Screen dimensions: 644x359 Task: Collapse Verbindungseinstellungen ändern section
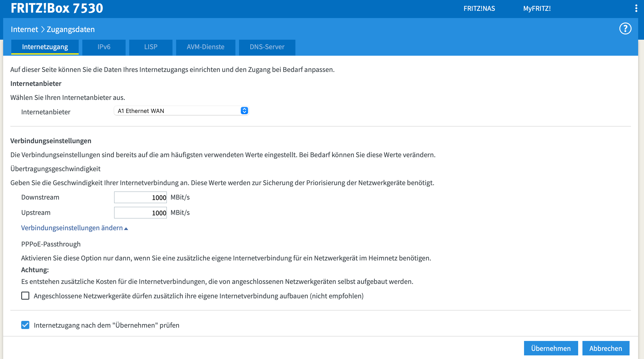click(x=74, y=228)
